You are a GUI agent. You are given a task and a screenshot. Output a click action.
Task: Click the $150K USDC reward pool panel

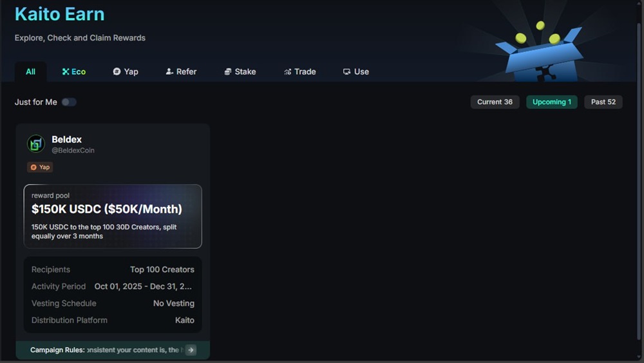[113, 216]
